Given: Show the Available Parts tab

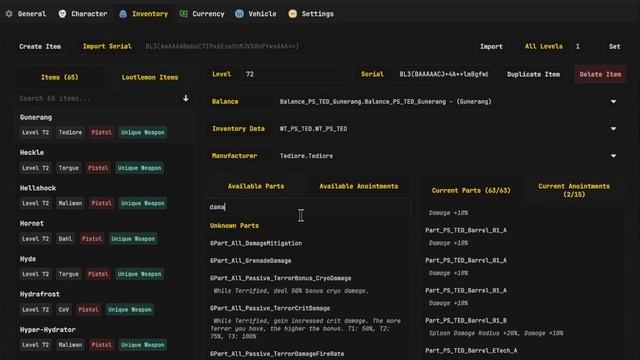Looking at the screenshot, I should (256, 186).
